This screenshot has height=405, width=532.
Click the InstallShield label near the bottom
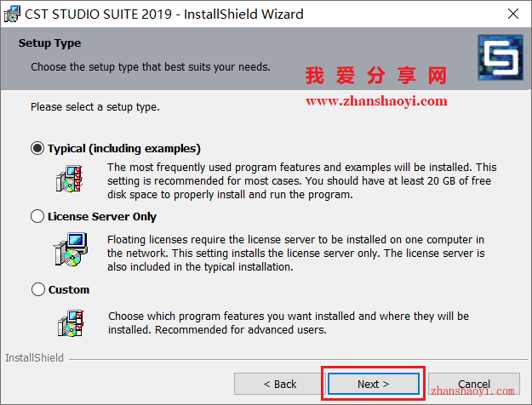(x=34, y=358)
